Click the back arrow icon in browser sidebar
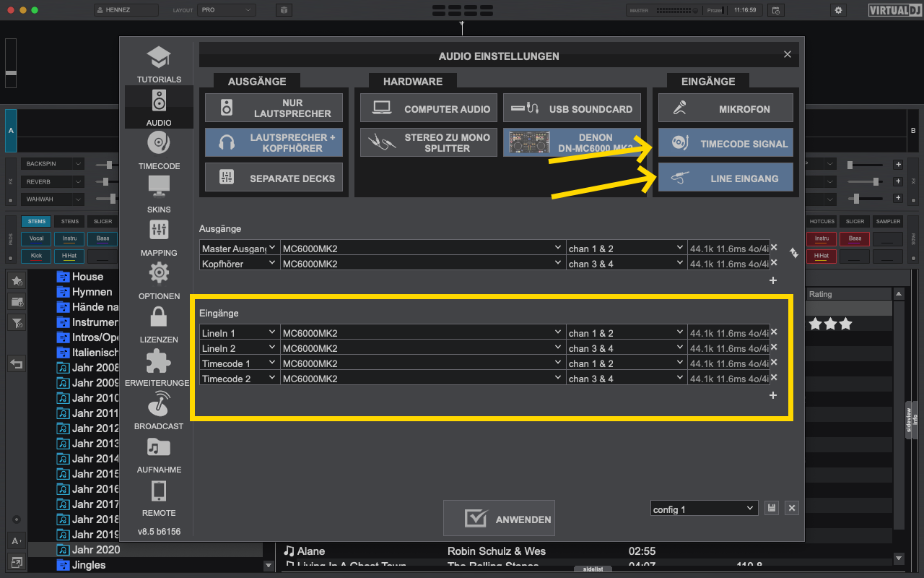 [17, 363]
